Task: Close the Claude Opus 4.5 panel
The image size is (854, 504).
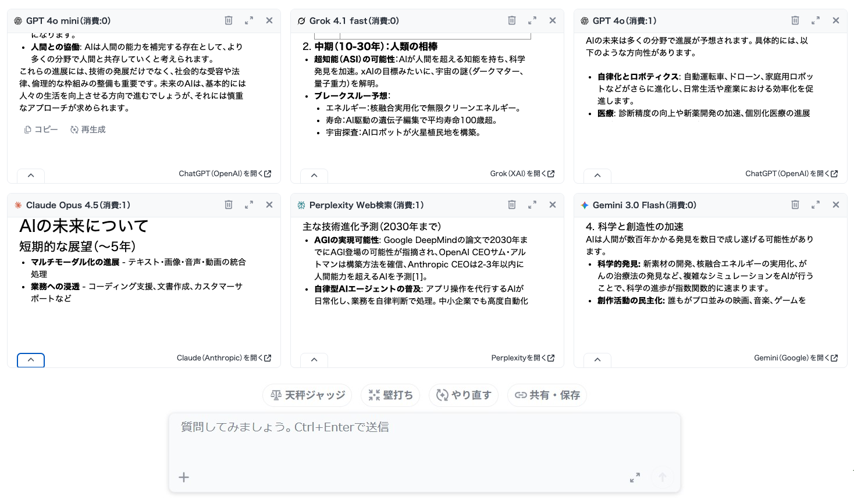Action: [x=269, y=205]
